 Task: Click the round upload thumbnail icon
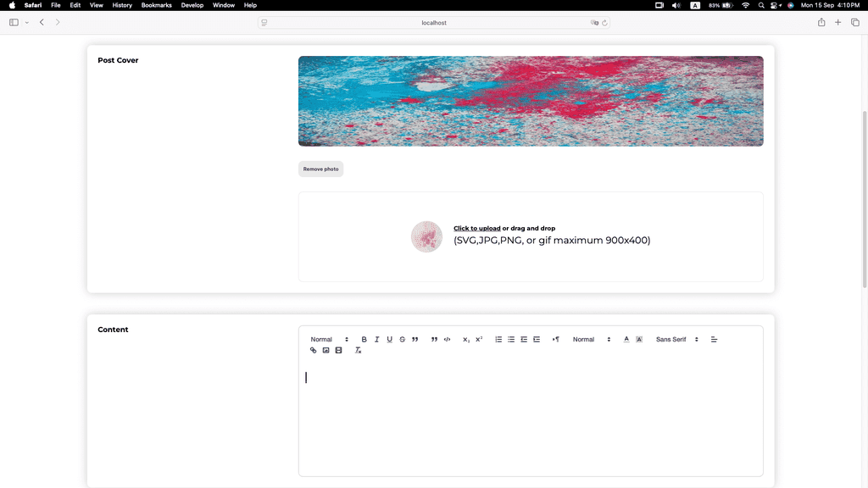click(426, 237)
